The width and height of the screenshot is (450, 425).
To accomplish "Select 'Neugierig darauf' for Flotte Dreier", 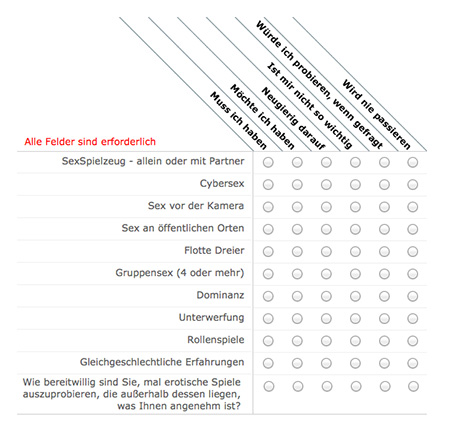I will [x=326, y=252].
